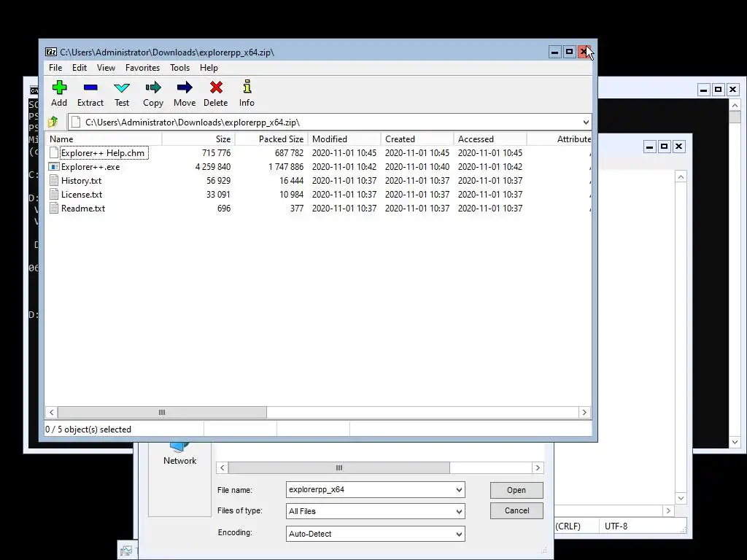Viewport: 747px width, 560px height.
Task: Sort by the Packed Size column header
Action: (x=271, y=139)
